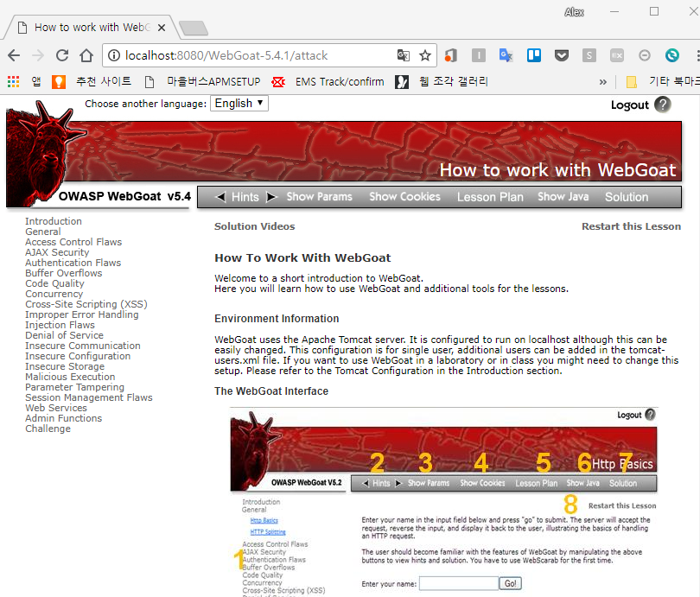This screenshot has height=597, width=700.
Task: Expand Parameter Tampering in sidebar
Action: [x=74, y=387]
